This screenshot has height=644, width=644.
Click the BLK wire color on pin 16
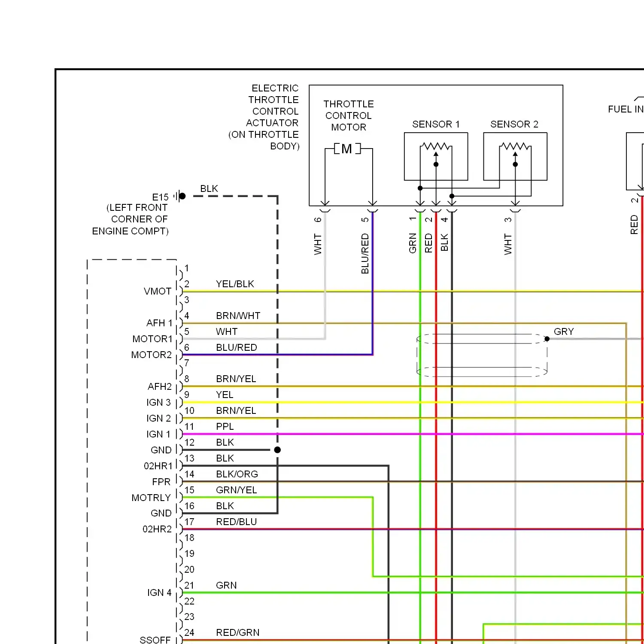coord(225,506)
